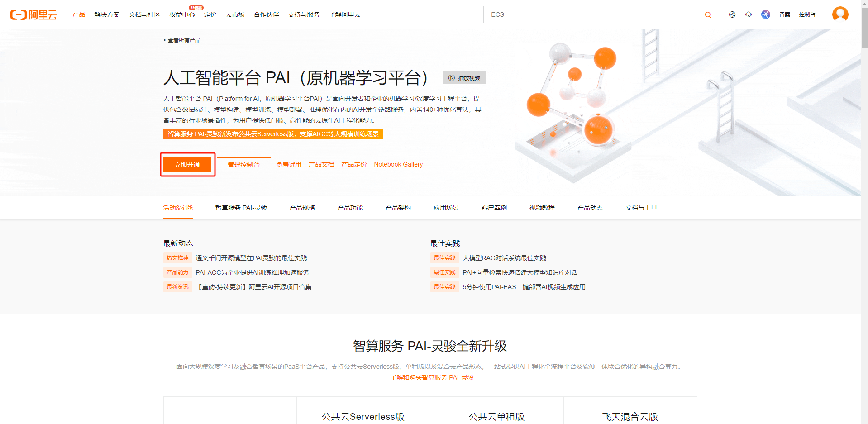Switch to the 客户案例 tab
This screenshot has height=424, width=868.
(x=494, y=208)
